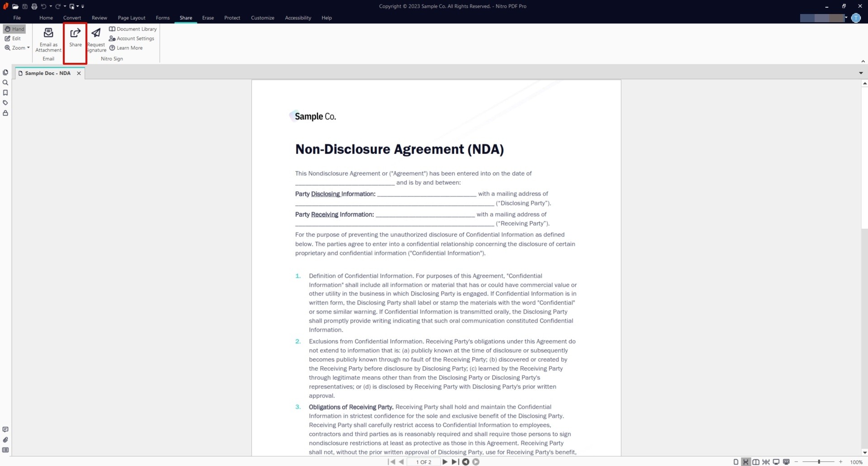This screenshot has height=466, width=868.
Task: Click the Print icon in quick access toolbar
Action: (x=34, y=6)
